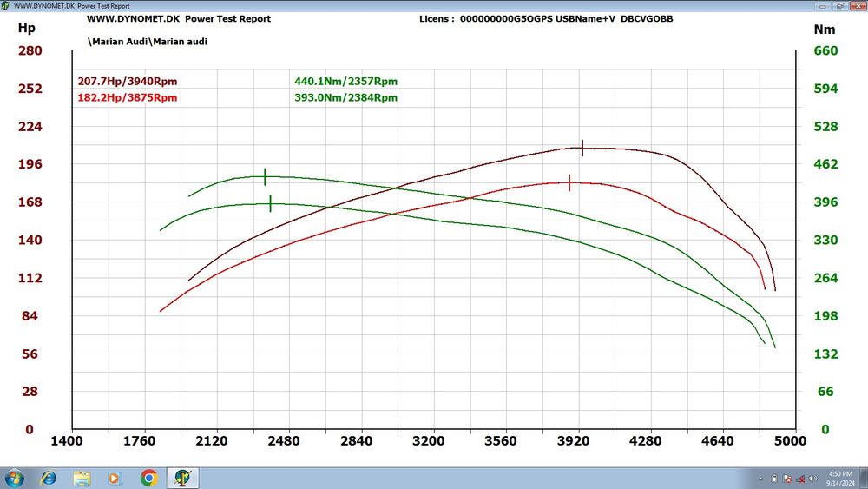Viewport: 868px width, 489px height.
Task: Click the 198 Nm axis value
Action: click(825, 316)
